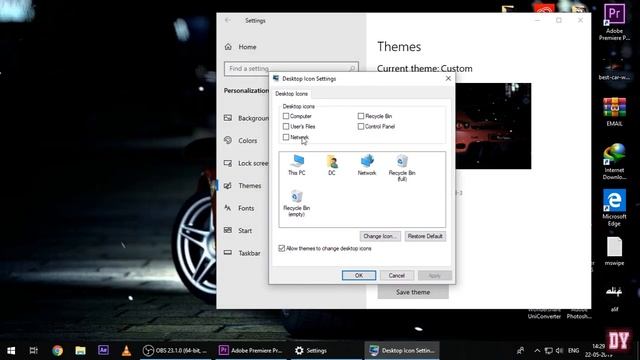Screen dimensions: 640x360
Task: Select the mswipe file on desktop
Action: [614, 251]
